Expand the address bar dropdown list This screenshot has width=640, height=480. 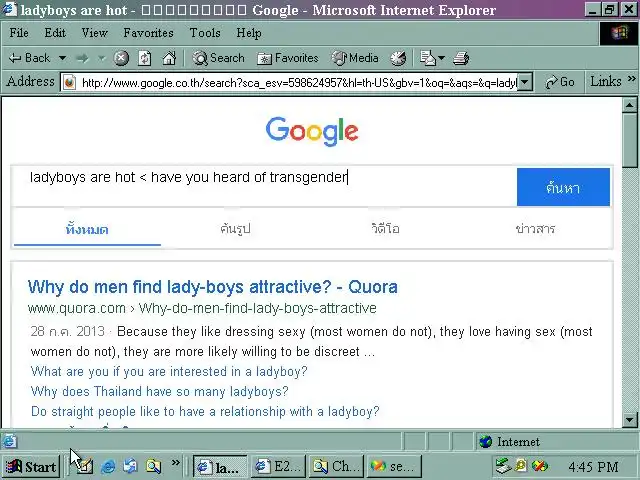[525, 82]
